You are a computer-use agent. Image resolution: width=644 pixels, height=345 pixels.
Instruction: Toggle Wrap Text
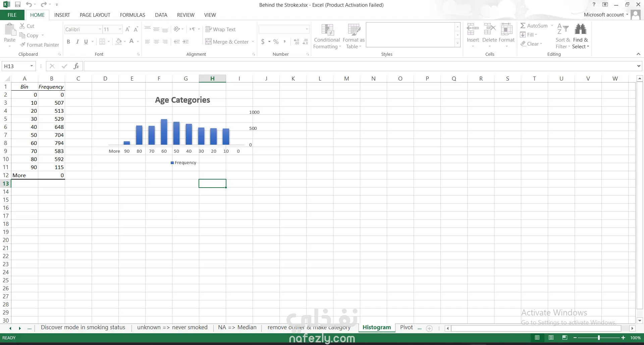220,29
